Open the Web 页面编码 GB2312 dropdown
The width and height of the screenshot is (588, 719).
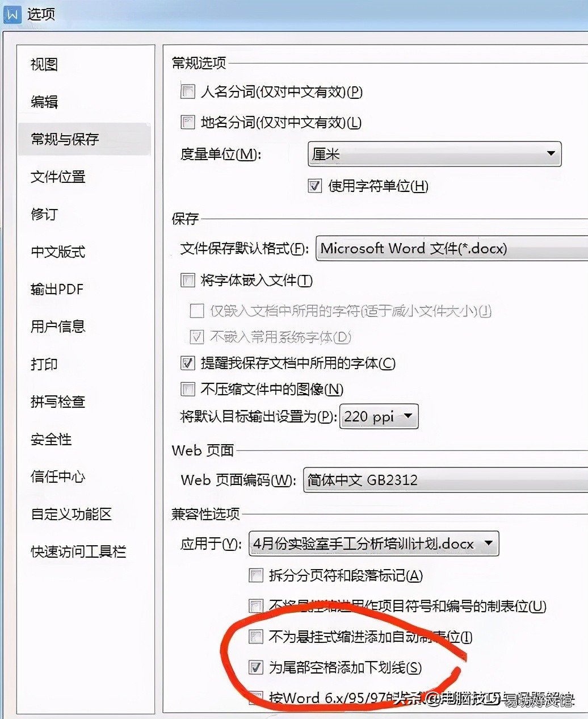(446, 480)
